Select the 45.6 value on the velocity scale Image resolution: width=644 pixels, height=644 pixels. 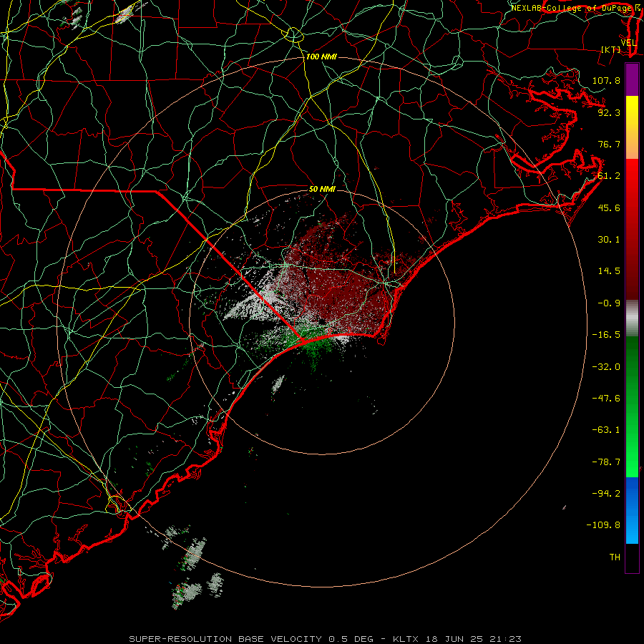pos(609,208)
